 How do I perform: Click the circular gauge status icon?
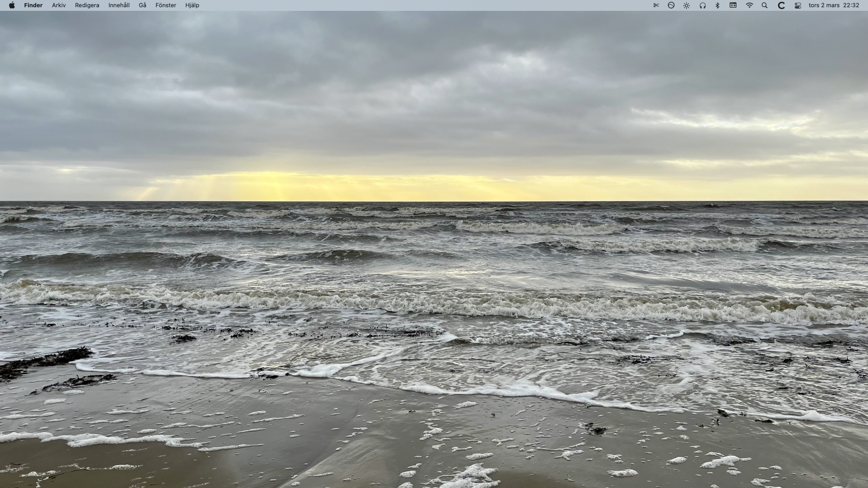click(x=671, y=5)
